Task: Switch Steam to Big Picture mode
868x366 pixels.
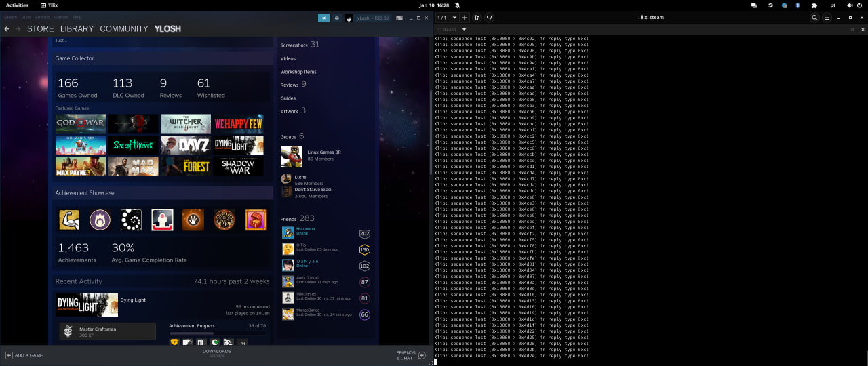Action: 399,18
